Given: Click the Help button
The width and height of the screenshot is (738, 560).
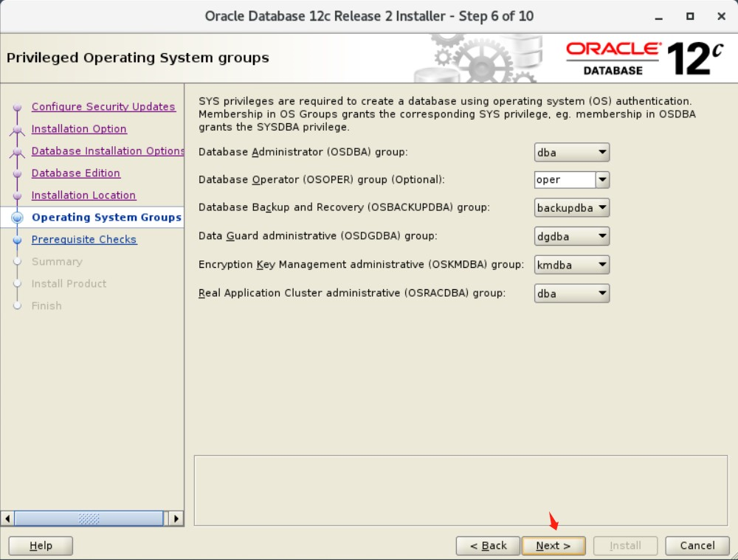Looking at the screenshot, I should 41,546.
